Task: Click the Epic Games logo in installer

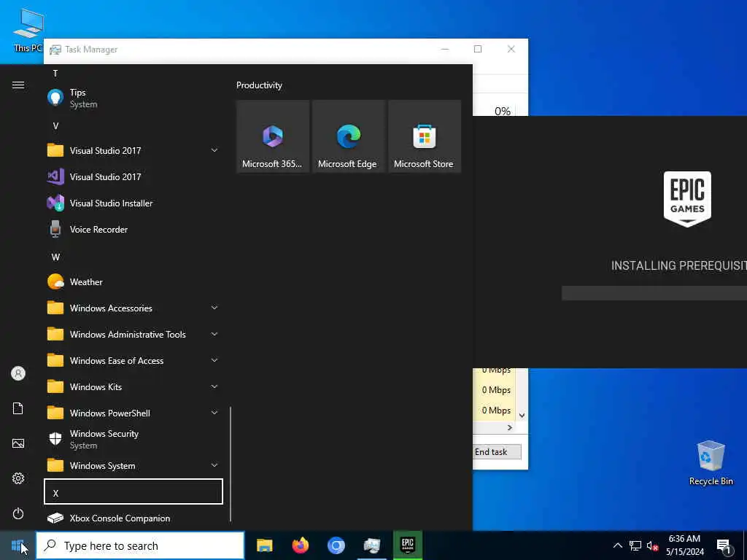Action: [687, 199]
